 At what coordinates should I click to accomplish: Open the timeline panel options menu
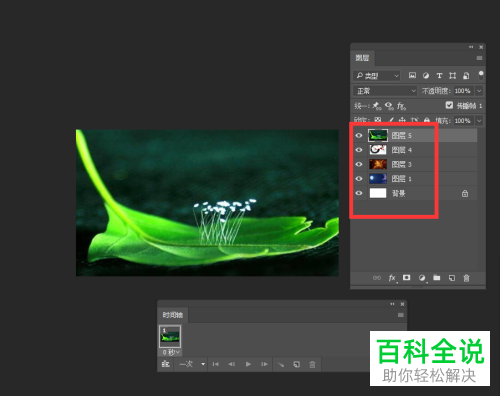401,315
